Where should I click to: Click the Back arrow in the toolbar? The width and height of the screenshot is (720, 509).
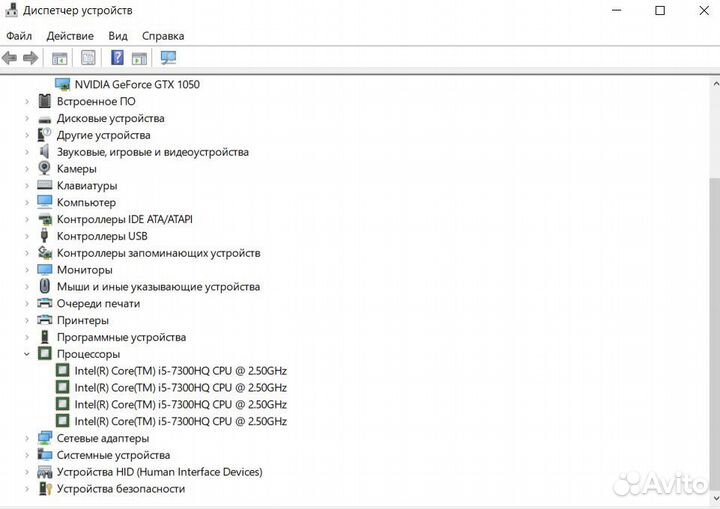(10, 58)
